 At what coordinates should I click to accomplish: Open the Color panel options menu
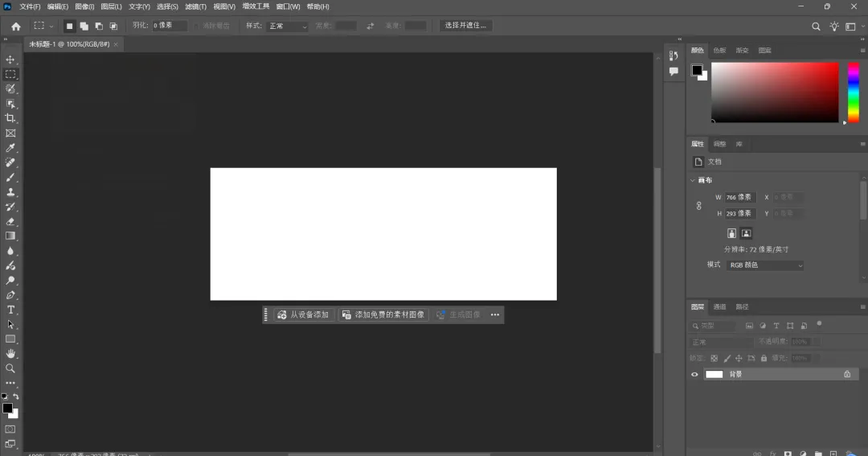(x=862, y=51)
